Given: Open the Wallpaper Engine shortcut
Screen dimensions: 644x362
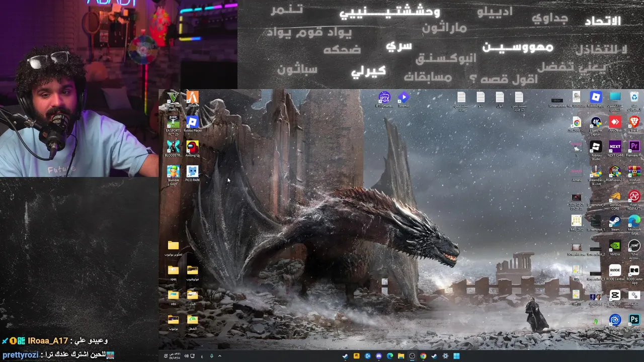Looking at the screenshot, I should pyautogui.click(x=615, y=323).
